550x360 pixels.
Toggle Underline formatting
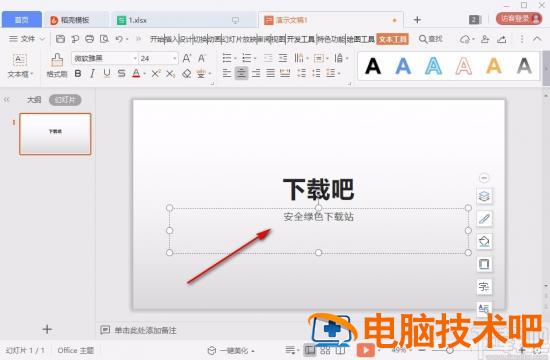click(107, 73)
